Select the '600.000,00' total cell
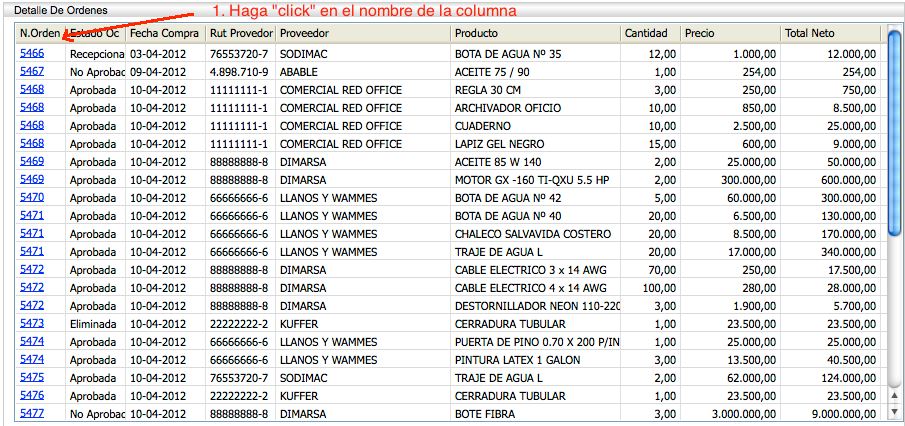Image resolution: width=905 pixels, height=426 pixels. click(830, 180)
